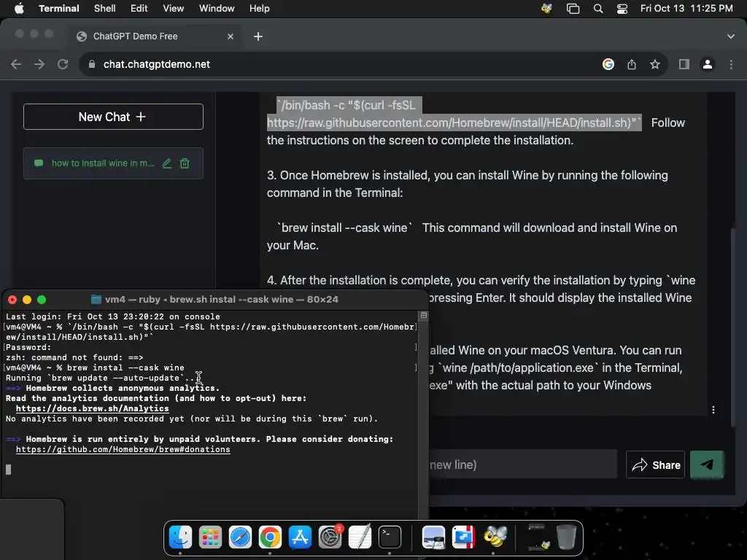
Task: Delete the chat with trash icon
Action: click(x=185, y=163)
